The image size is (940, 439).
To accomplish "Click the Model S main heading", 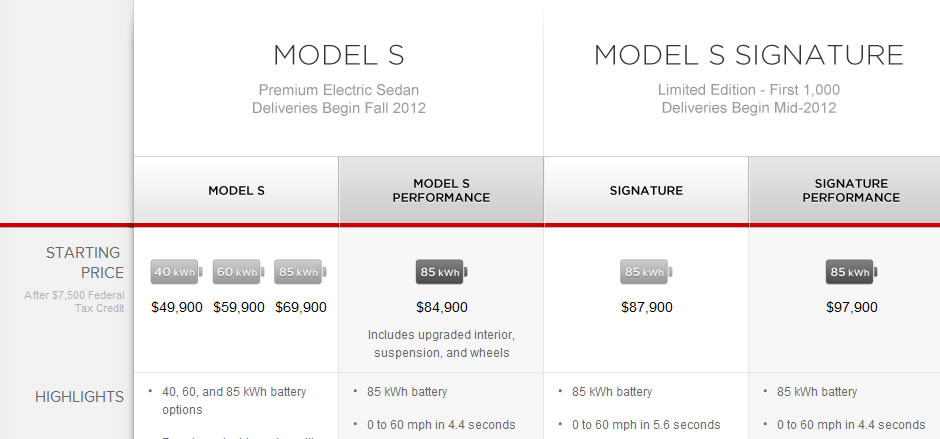I will pyautogui.click(x=339, y=55).
